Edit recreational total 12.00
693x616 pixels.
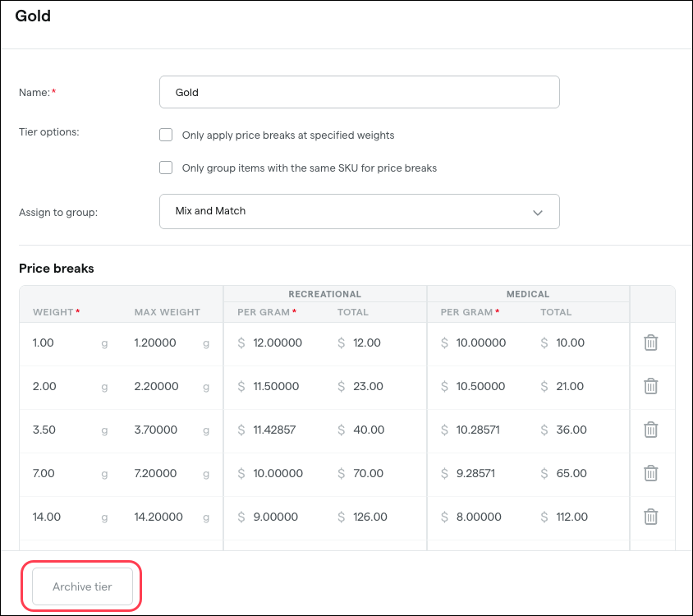367,342
